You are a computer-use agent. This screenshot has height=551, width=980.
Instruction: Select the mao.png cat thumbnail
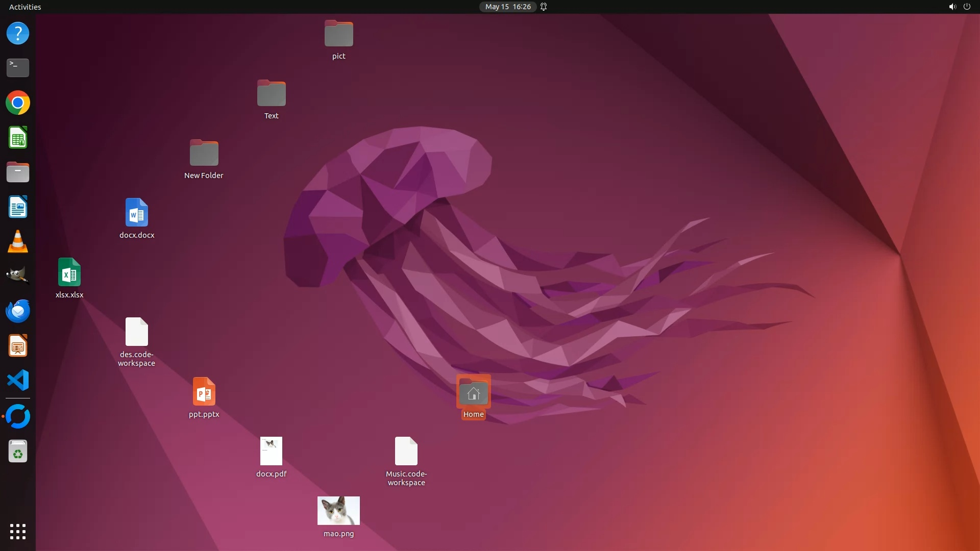click(x=338, y=511)
